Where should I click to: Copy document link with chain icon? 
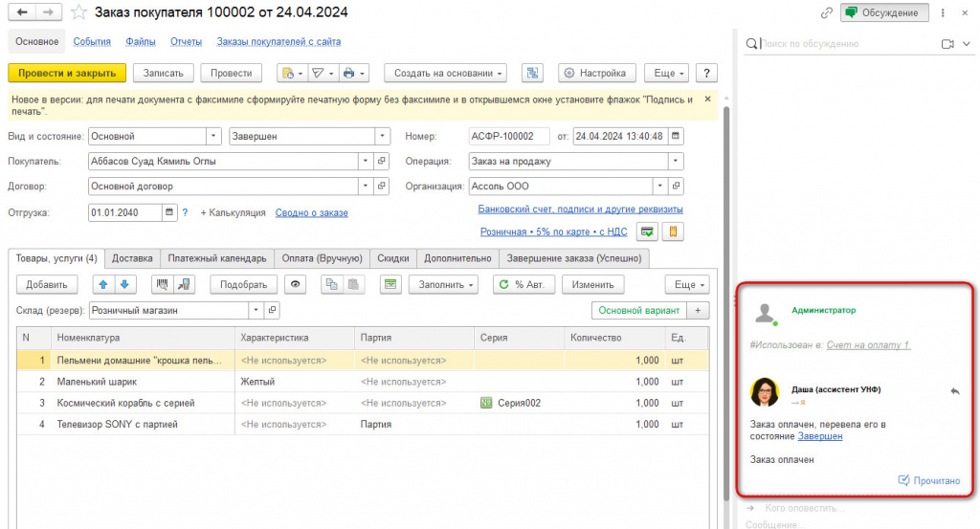point(827,12)
